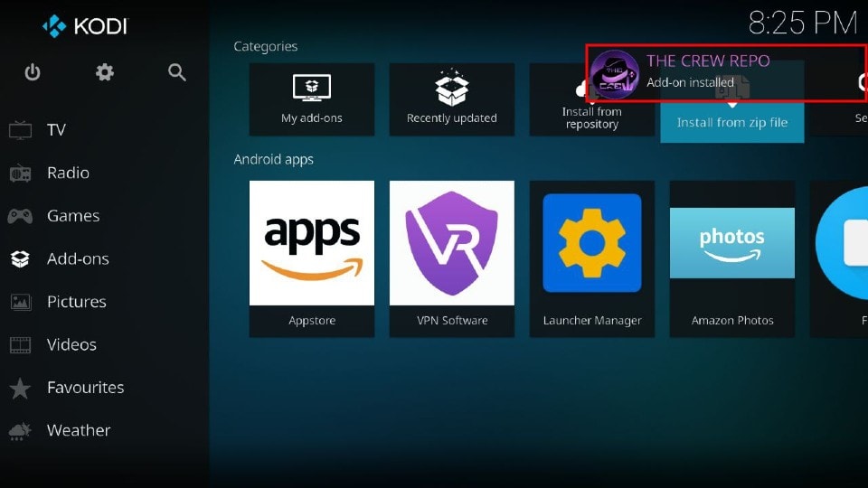Open search with magnifier icon
Viewport: 868px width, 488px height.
click(176, 72)
